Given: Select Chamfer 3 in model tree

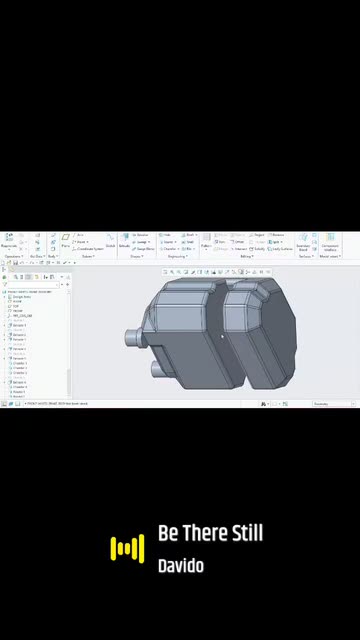Looking at the screenshot, I should [x=17, y=373].
